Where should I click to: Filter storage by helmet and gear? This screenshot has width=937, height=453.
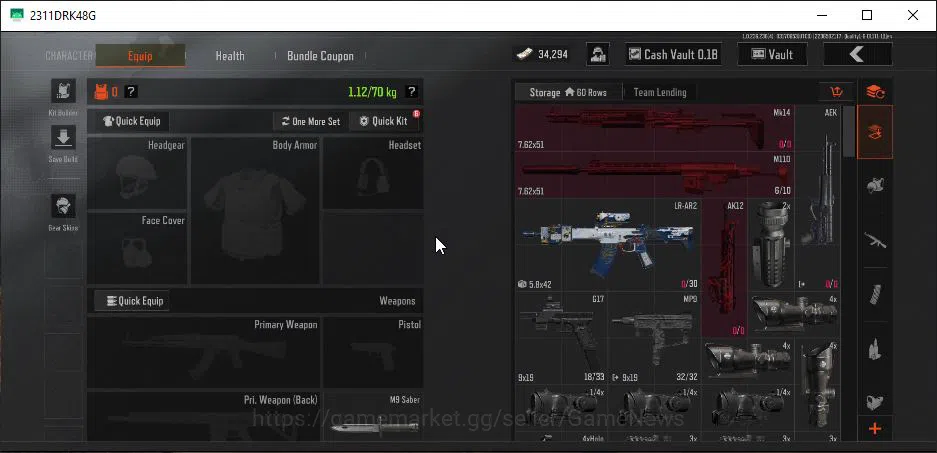tap(875, 185)
